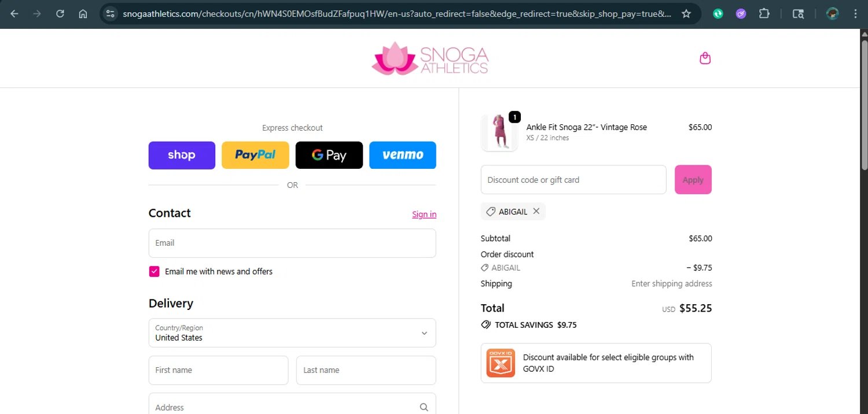
Task: Open the Sign in link
Action: tap(424, 215)
